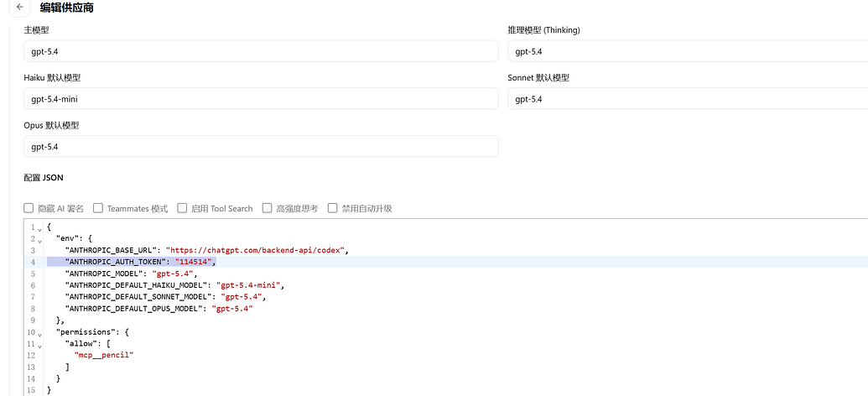Click the Sonnet 默认模型 input field
868x396 pixels.
688,99
